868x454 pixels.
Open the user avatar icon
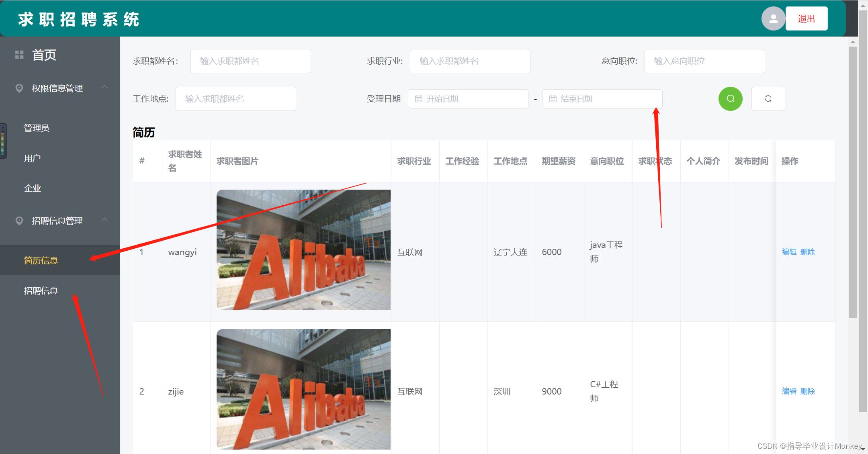click(x=773, y=18)
